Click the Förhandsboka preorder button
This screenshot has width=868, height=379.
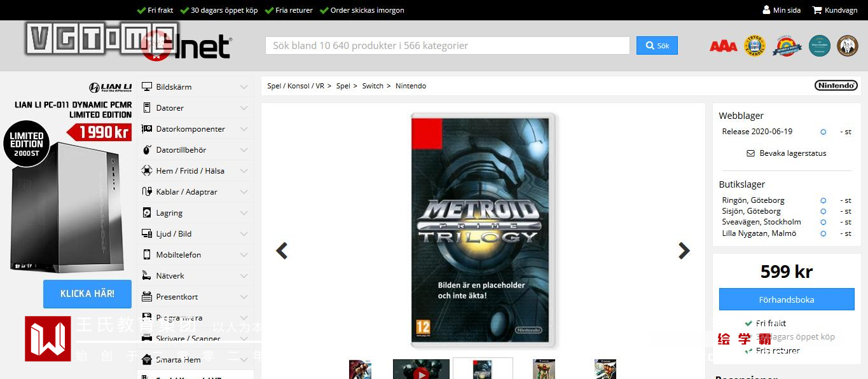[x=787, y=300]
